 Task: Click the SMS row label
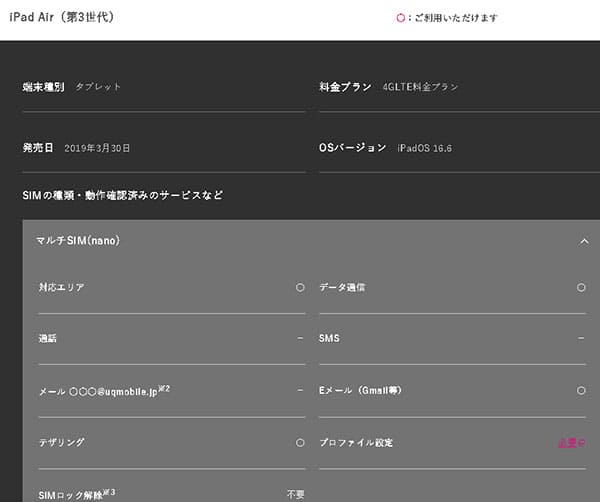329,338
